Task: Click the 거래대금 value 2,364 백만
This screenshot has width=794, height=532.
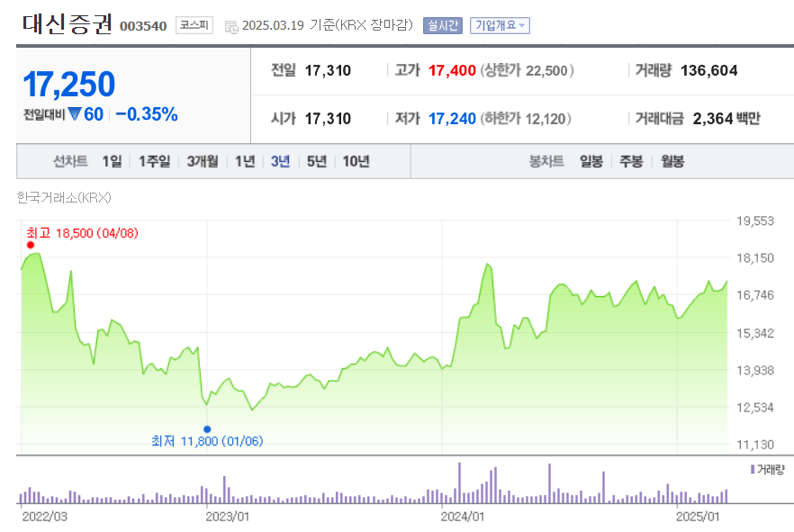Action: point(726,119)
